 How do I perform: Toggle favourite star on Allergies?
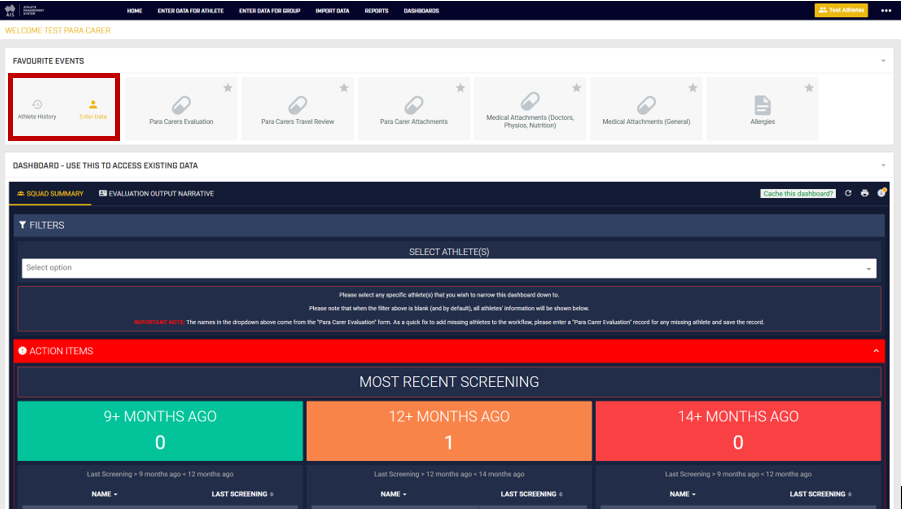(809, 88)
